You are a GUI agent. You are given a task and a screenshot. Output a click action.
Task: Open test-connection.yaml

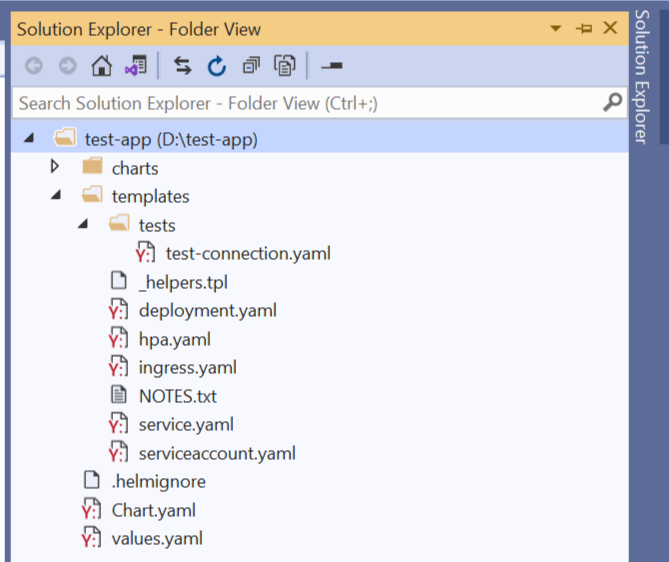(248, 253)
